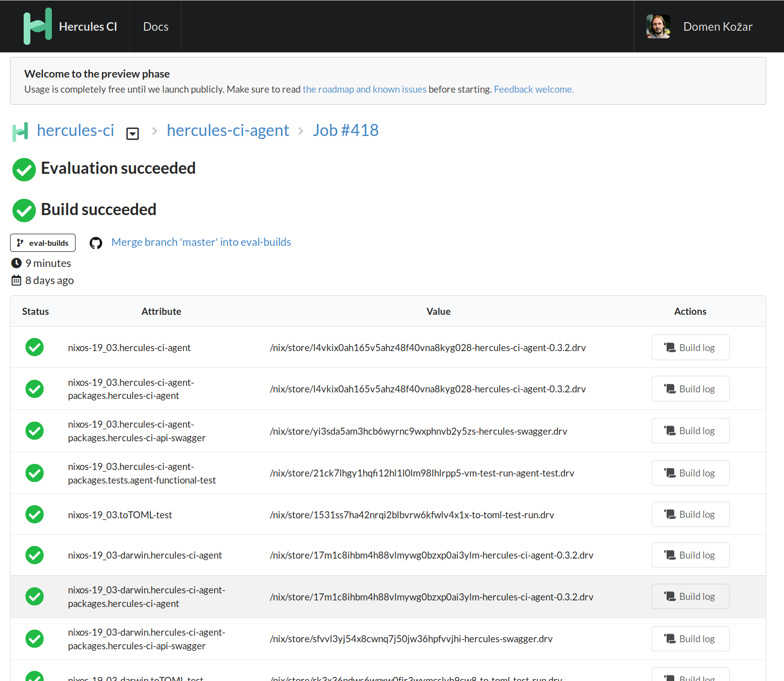
Task: Click status check for nixos-19_03-darwin.hercules-ci-agent row
Action: pyautogui.click(x=35, y=555)
